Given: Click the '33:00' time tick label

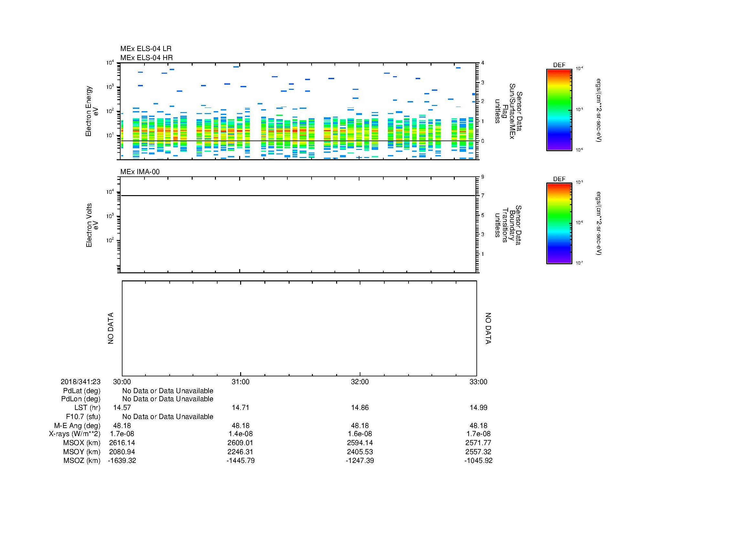Looking at the screenshot, I should [x=478, y=382].
